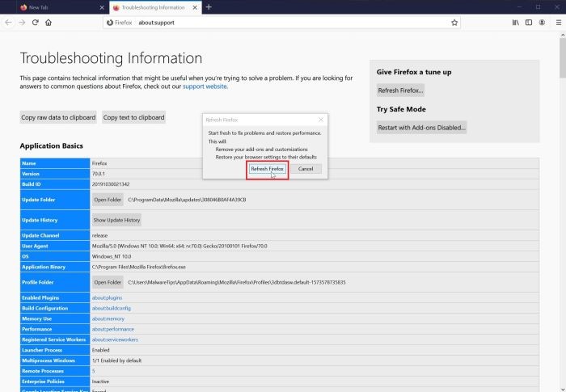Click the Update Channel value release
The image size is (566, 392).
coord(99,235)
